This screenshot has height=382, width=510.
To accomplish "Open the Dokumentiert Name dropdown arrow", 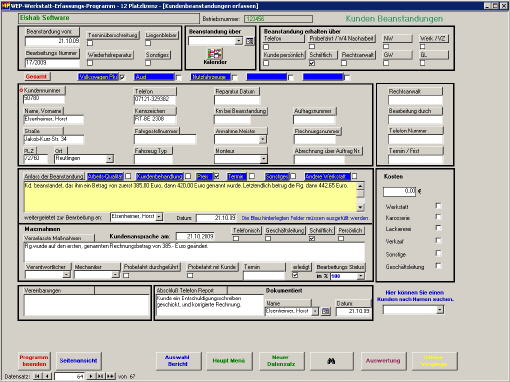I will click(315, 311).
